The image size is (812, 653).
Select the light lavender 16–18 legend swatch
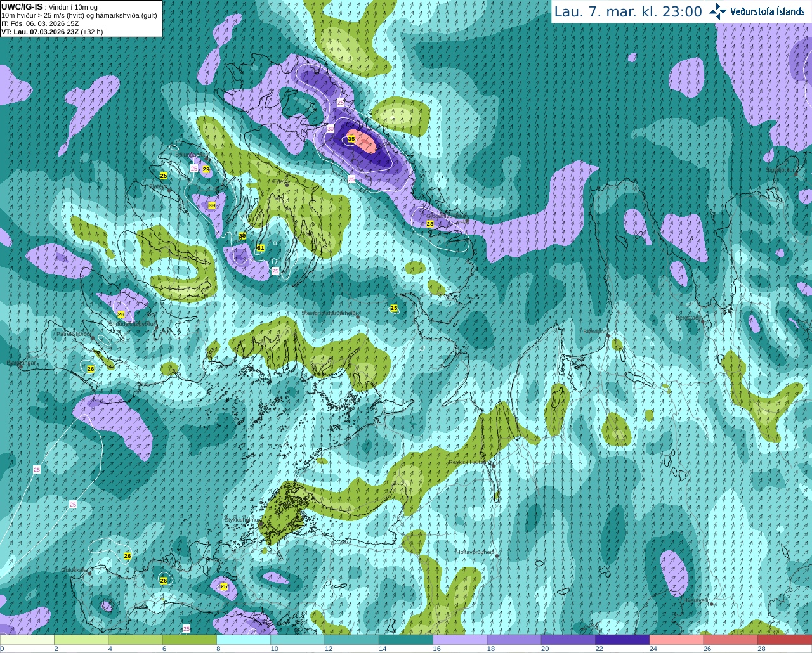click(x=460, y=640)
